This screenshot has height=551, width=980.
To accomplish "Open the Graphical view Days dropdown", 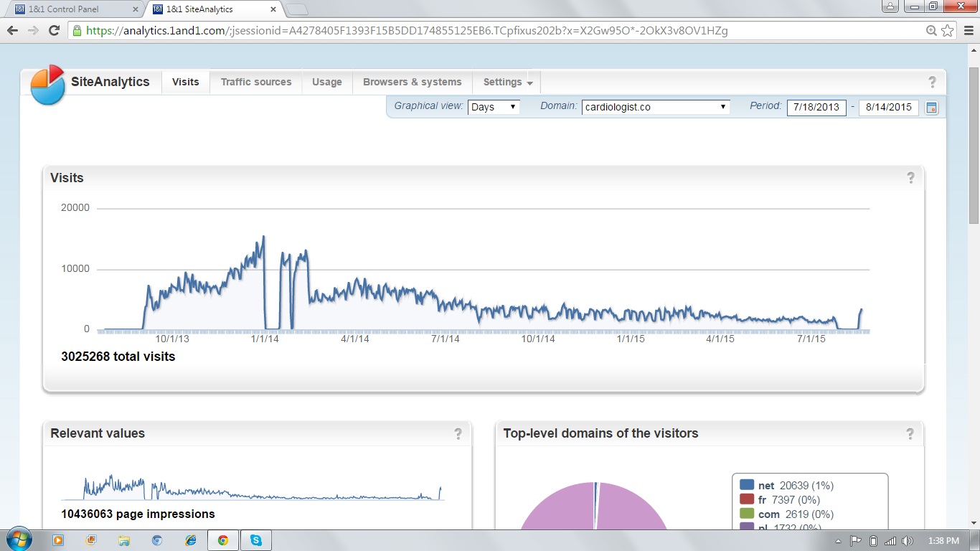I will click(494, 107).
